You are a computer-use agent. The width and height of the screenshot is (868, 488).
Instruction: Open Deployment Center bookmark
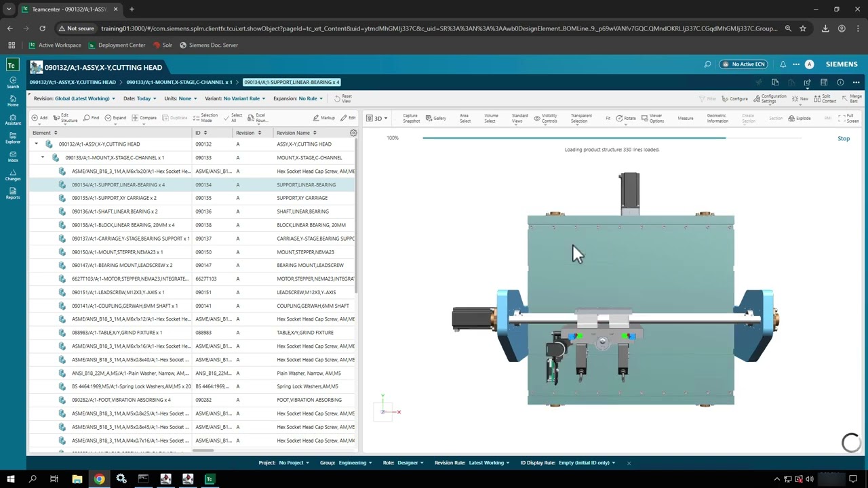click(x=117, y=45)
